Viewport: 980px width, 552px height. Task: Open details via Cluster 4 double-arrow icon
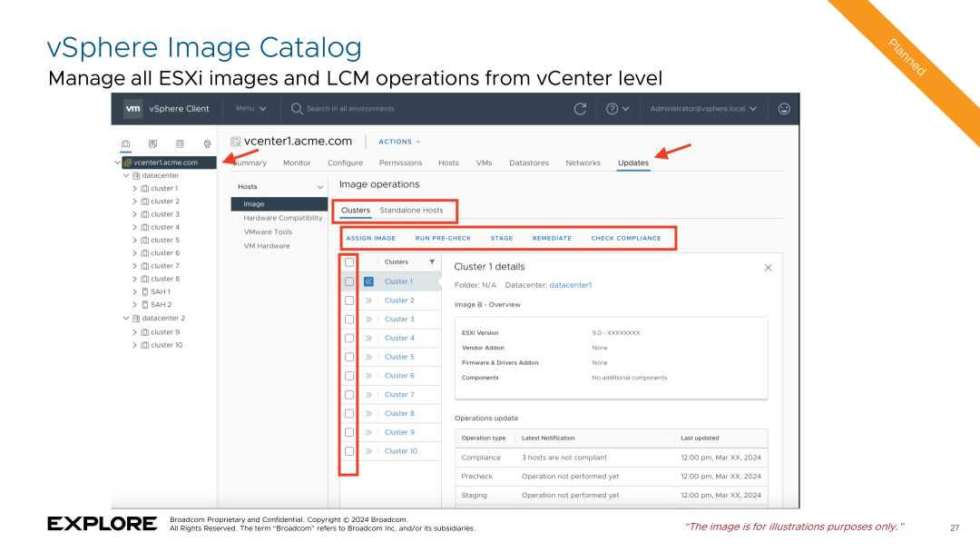pyautogui.click(x=368, y=339)
